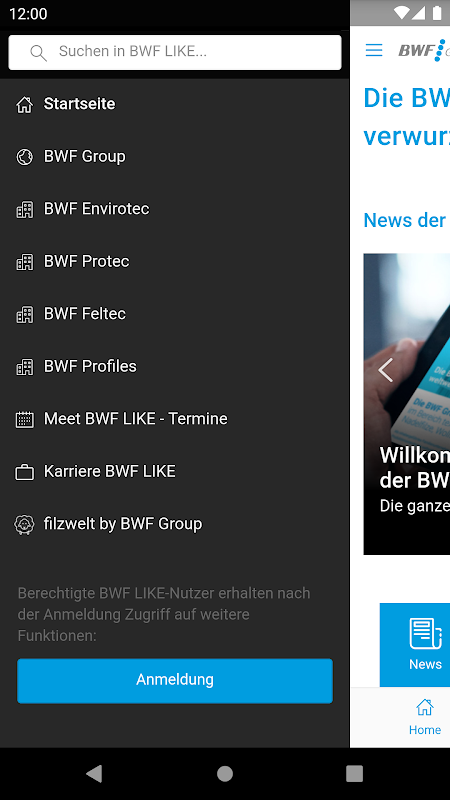The image size is (450, 800).
Task: Open the welcome news carousel image
Action: coord(407,404)
